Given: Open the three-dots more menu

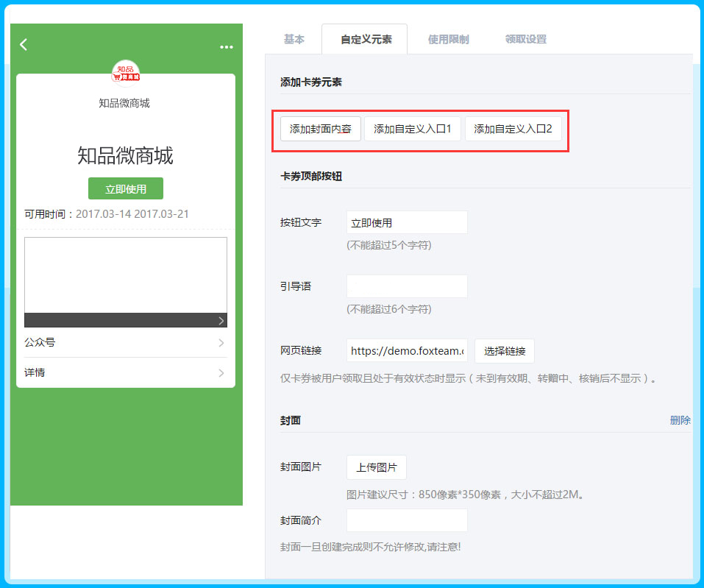Looking at the screenshot, I should [226, 47].
